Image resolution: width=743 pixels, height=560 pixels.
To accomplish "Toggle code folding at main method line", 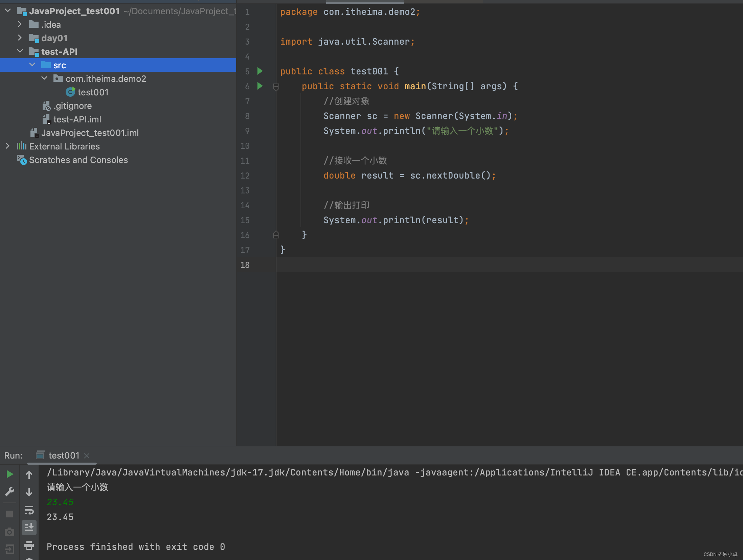I will [276, 87].
